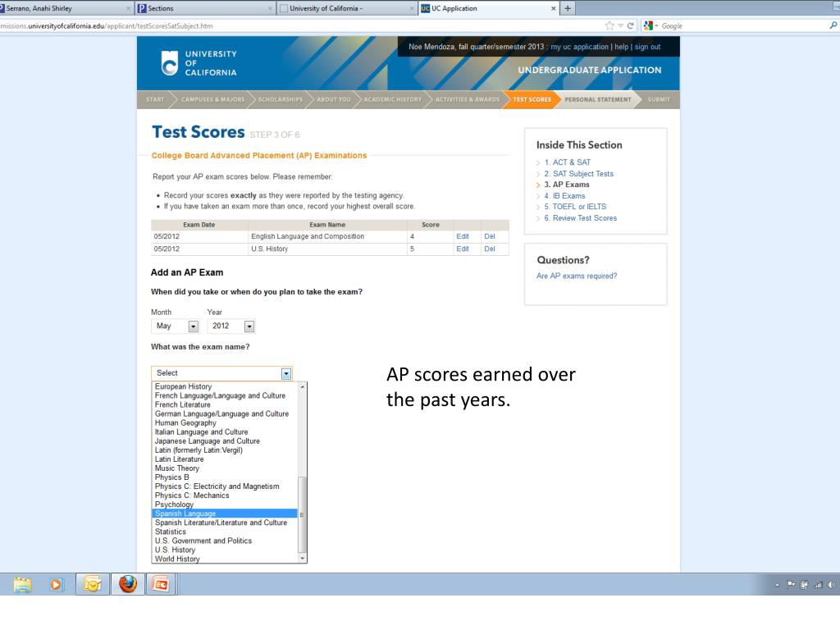The width and height of the screenshot is (840, 630).
Task: Edit the English Language and Composition score
Action: 463,236
